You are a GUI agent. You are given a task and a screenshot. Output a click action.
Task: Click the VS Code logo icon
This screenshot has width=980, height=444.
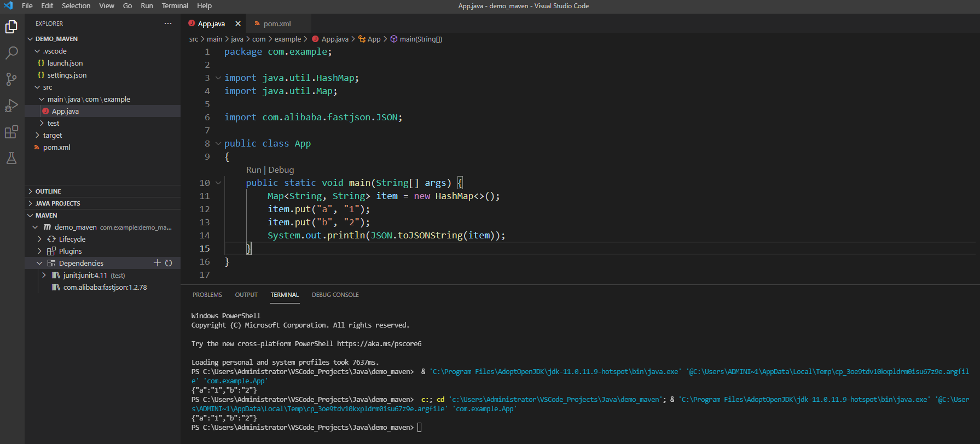(8, 5)
